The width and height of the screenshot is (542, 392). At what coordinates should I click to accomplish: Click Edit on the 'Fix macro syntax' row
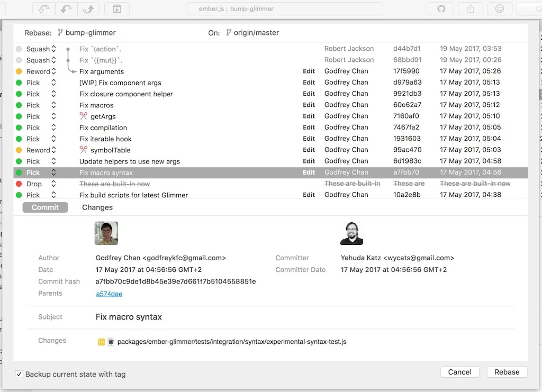tap(309, 172)
